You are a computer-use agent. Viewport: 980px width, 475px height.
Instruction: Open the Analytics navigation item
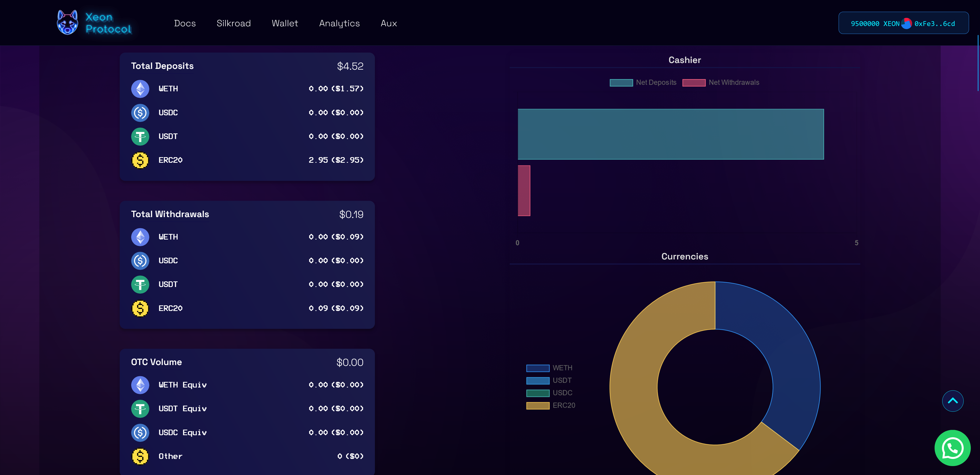pos(339,23)
